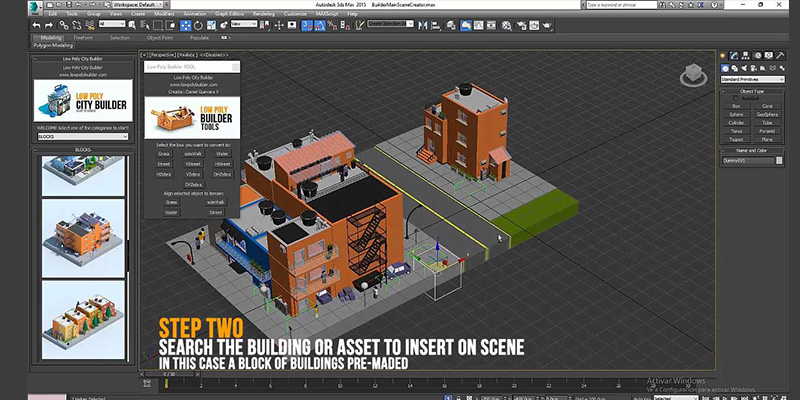Select the orange building block thumbnail
Viewport: 800px width, 400px height.
tap(83, 238)
